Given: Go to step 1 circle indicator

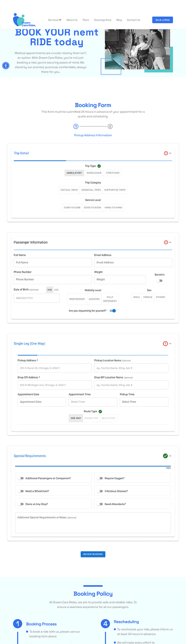Looking at the screenshot, I should click(76, 126).
